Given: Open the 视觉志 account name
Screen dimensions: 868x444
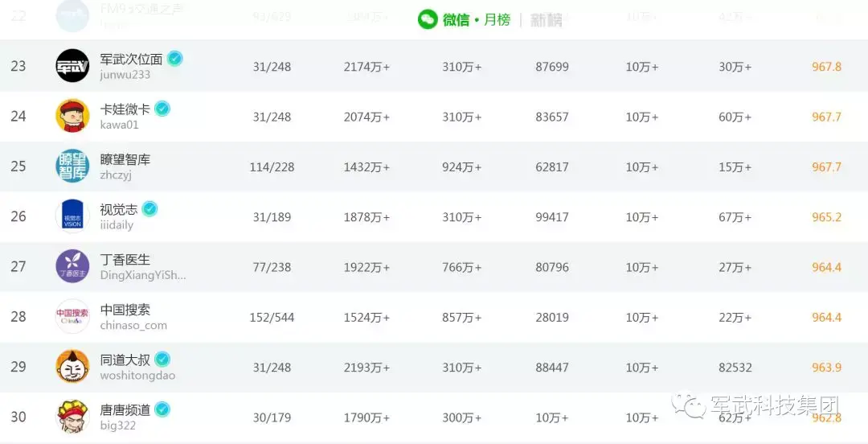Looking at the screenshot, I should [118, 209].
